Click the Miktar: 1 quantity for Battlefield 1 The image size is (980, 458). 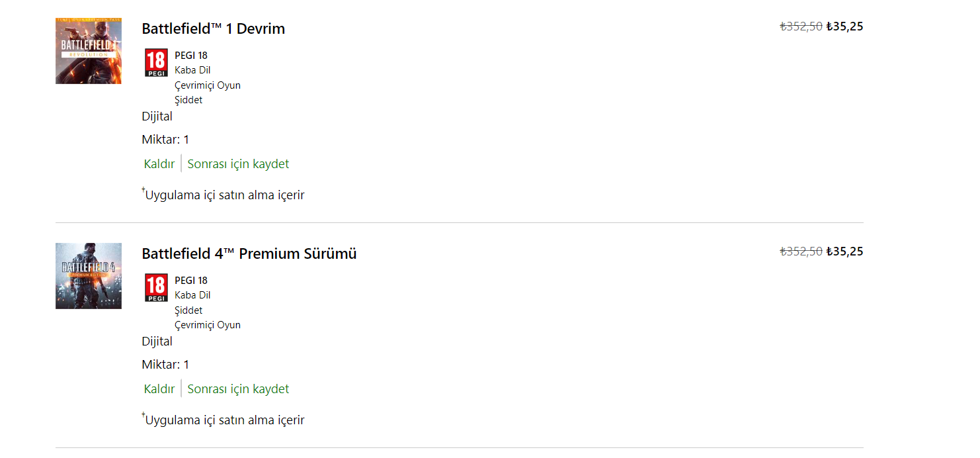pos(165,140)
